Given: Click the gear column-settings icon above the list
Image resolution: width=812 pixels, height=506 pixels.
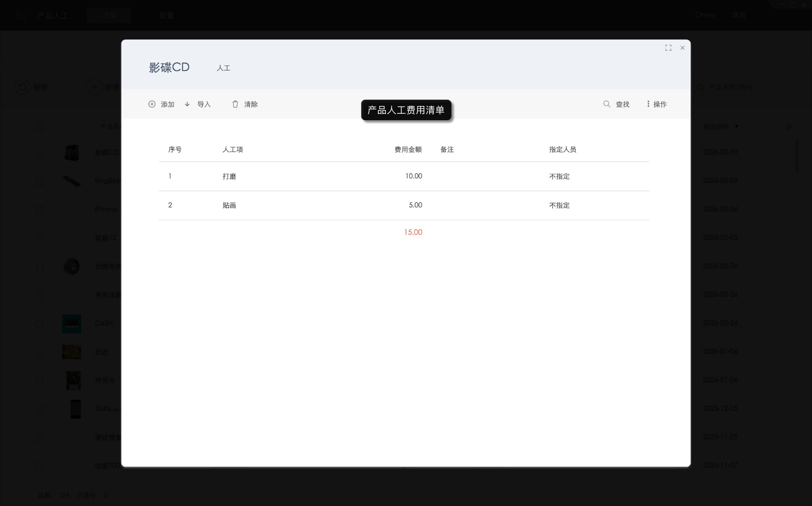Looking at the screenshot, I should 788,127.
